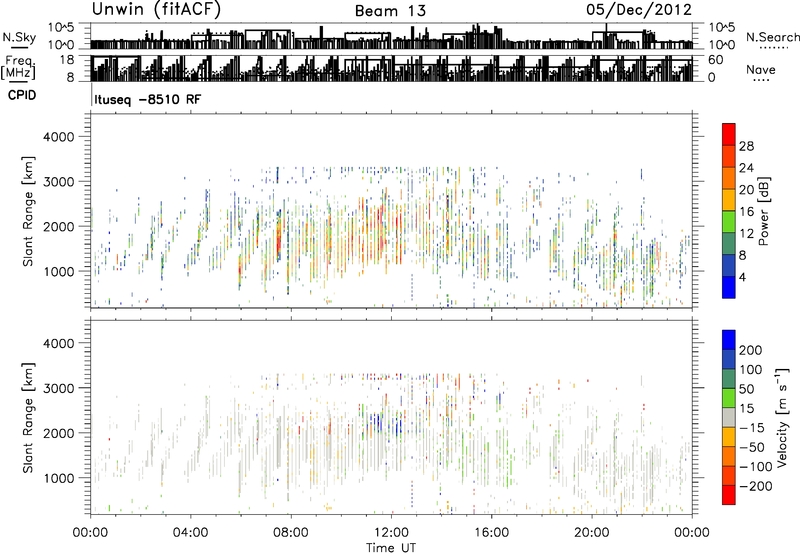Click the '200' tick on velocity scale
The image size is (800, 554).
(x=750, y=350)
